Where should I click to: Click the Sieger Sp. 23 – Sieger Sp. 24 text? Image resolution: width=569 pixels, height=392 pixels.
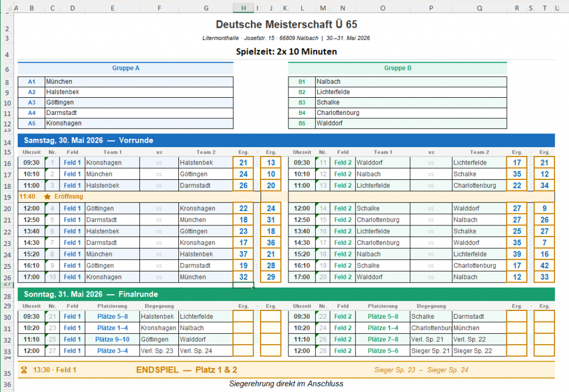click(x=421, y=370)
